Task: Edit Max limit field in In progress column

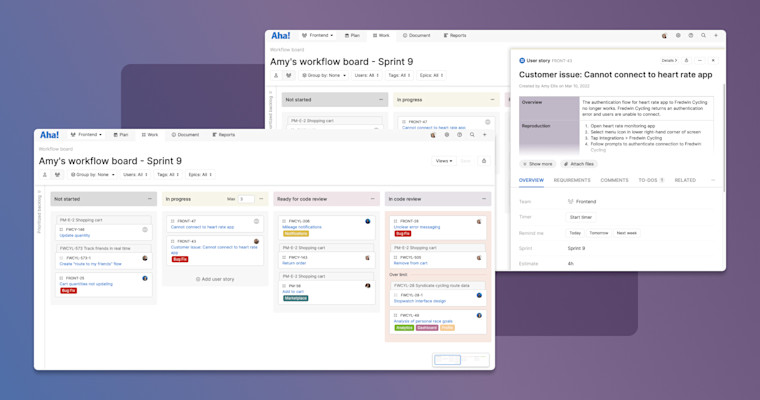Action: 246,199
